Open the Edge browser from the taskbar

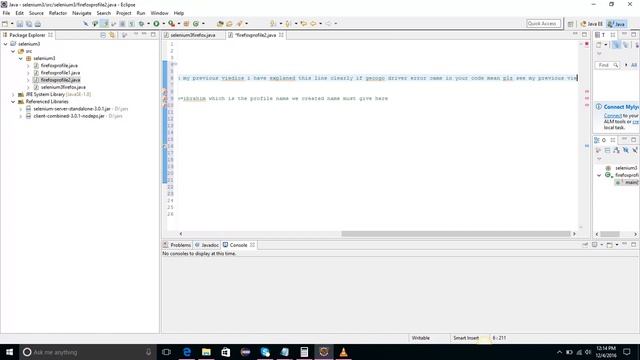pyautogui.click(x=187, y=352)
